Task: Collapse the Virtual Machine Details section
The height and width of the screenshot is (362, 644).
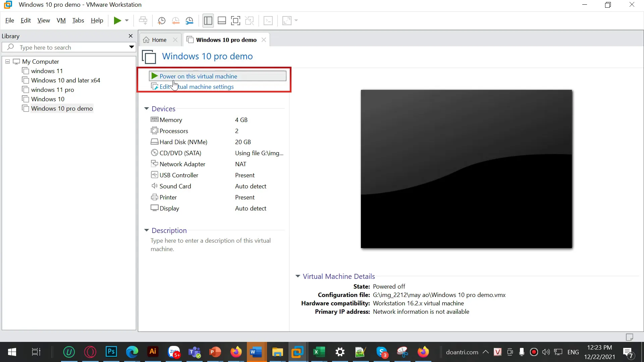Action: (298, 276)
